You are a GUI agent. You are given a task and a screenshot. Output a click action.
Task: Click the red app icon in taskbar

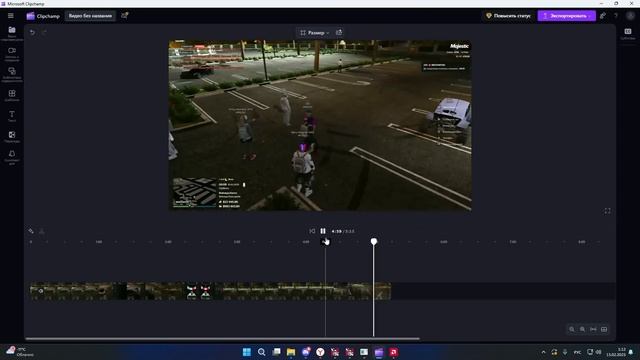(393, 352)
